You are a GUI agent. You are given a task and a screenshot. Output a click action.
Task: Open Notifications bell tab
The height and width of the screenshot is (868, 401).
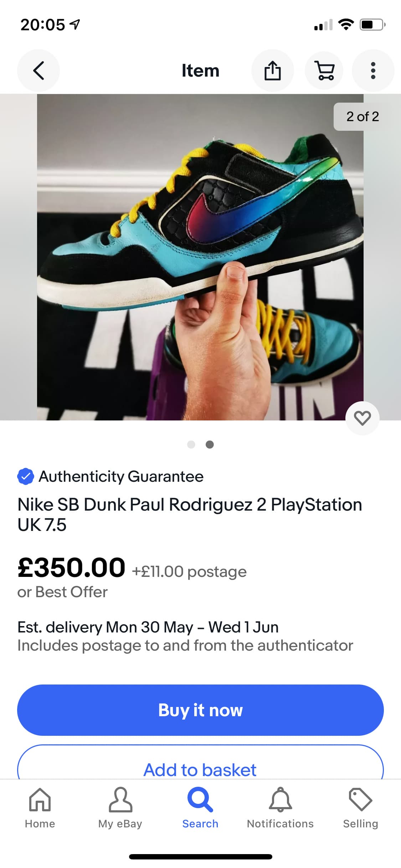(x=281, y=808)
